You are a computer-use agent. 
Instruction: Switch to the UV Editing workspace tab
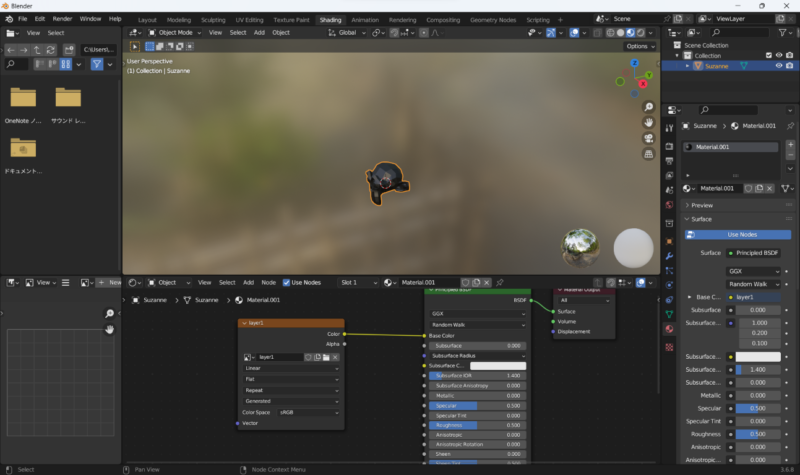[249, 20]
